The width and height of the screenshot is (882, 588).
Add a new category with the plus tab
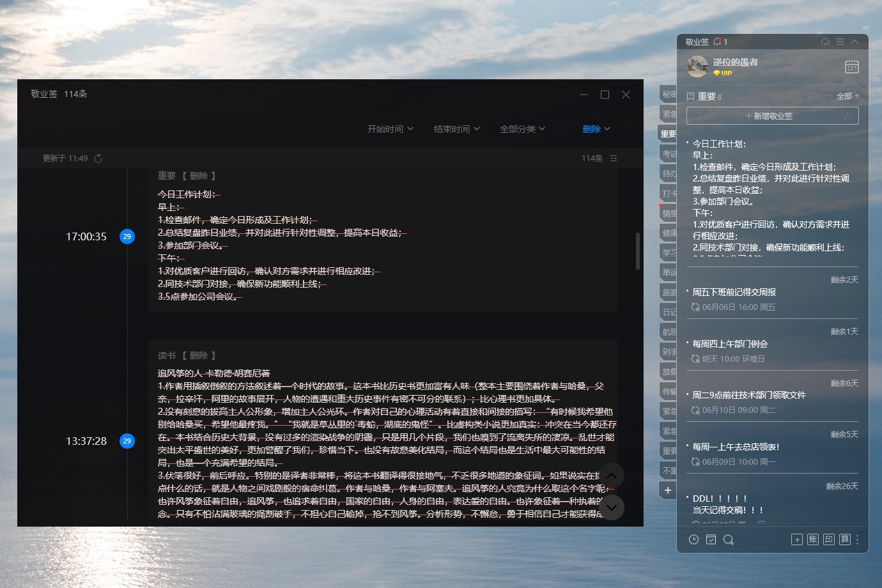click(668, 490)
